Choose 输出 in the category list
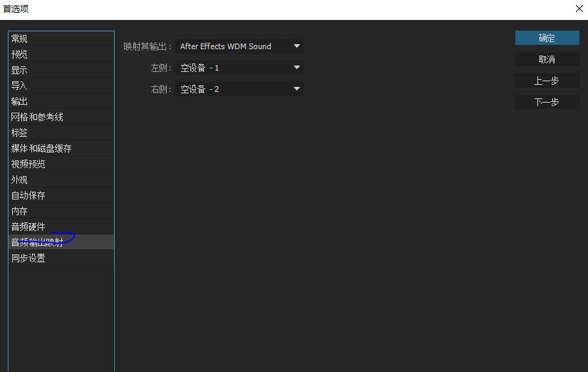This screenshot has width=588, height=372. 61,102
